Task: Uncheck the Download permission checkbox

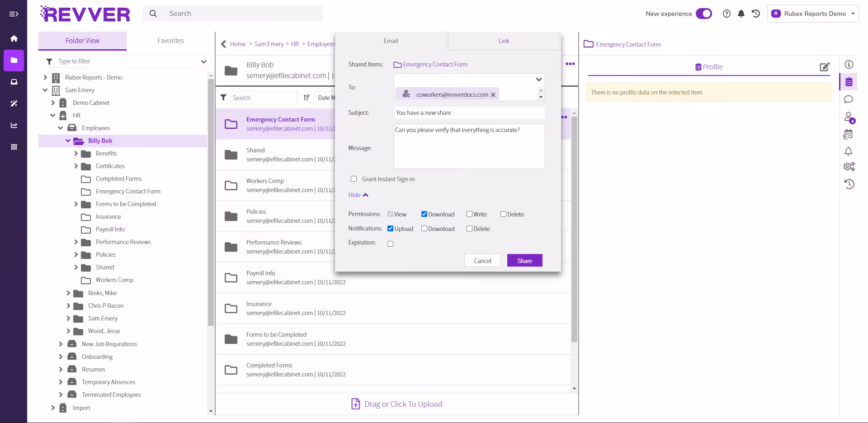Action: pos(424,214)
